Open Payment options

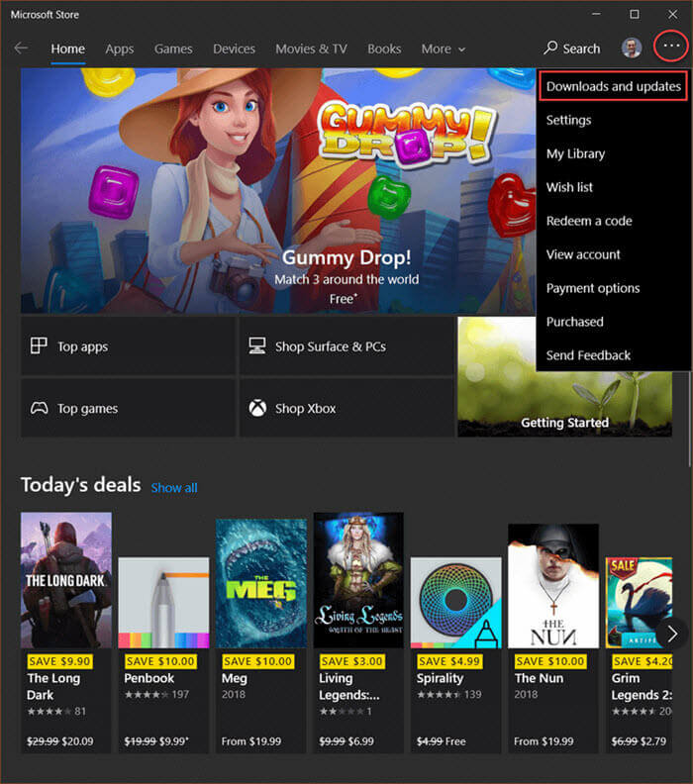tap(614, 288)
